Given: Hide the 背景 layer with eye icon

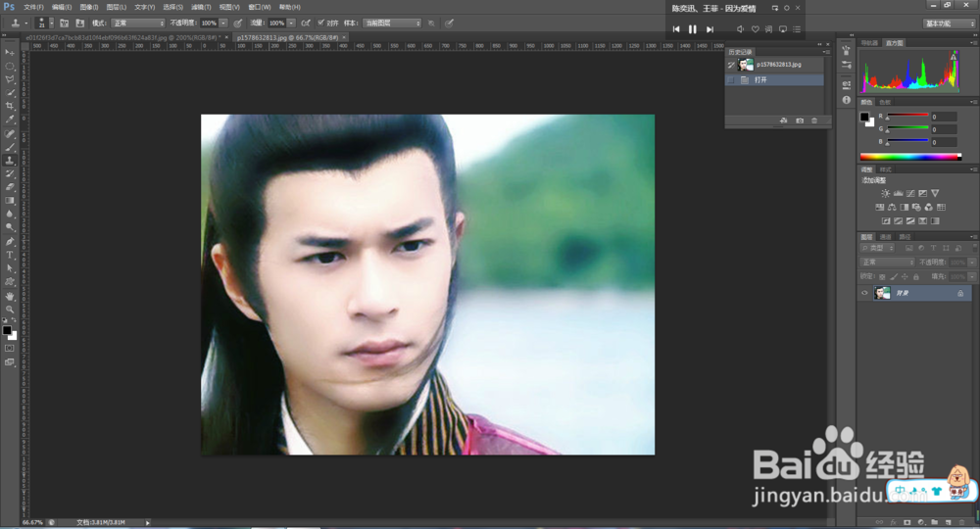Looking at the screenshot, I should pos(865,293).
